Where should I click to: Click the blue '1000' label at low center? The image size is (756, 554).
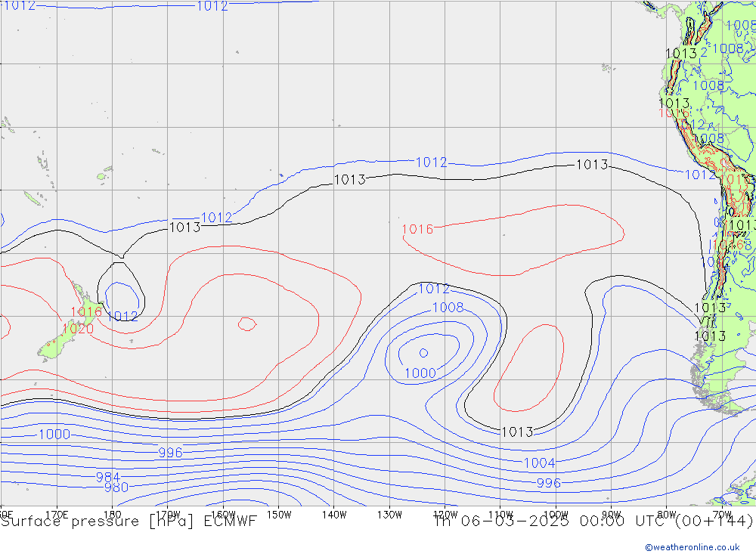point(420,373)
